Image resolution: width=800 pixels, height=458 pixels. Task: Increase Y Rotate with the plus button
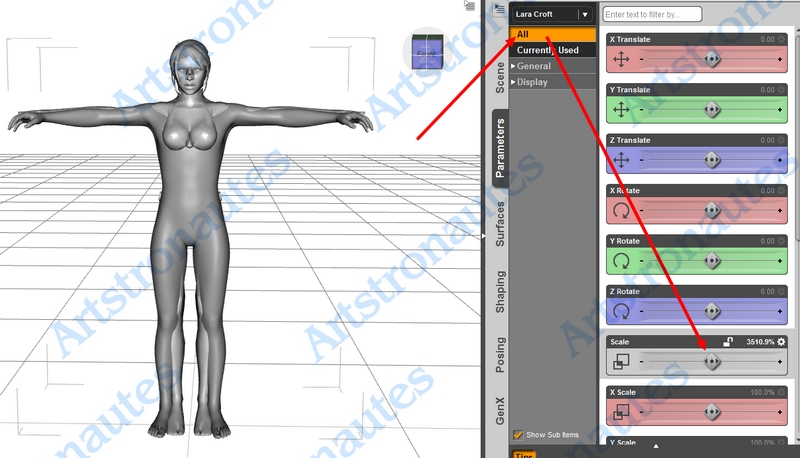780,261
